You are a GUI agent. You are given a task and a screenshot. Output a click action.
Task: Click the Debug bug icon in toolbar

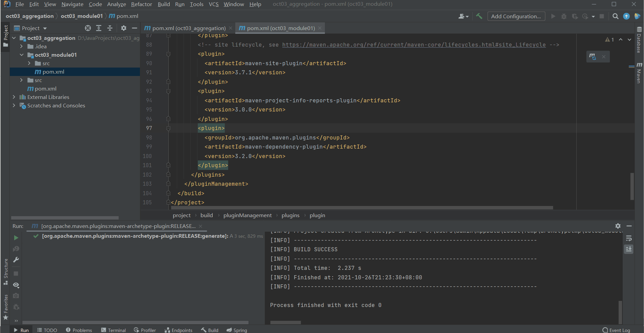(x=564, y=16)
